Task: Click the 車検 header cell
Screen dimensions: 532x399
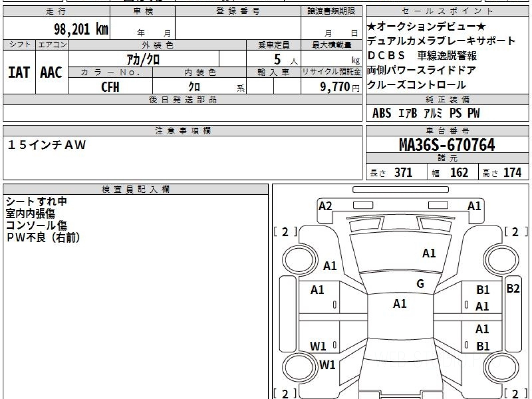Action: (143, 12)
